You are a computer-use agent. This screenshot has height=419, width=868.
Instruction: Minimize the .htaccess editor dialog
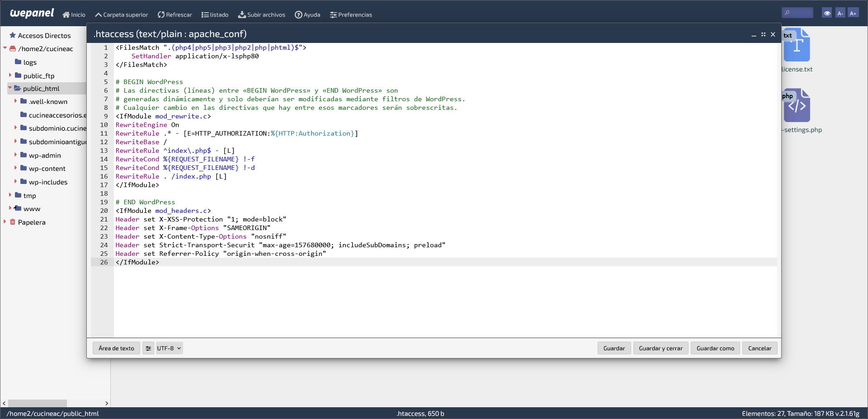754,35
